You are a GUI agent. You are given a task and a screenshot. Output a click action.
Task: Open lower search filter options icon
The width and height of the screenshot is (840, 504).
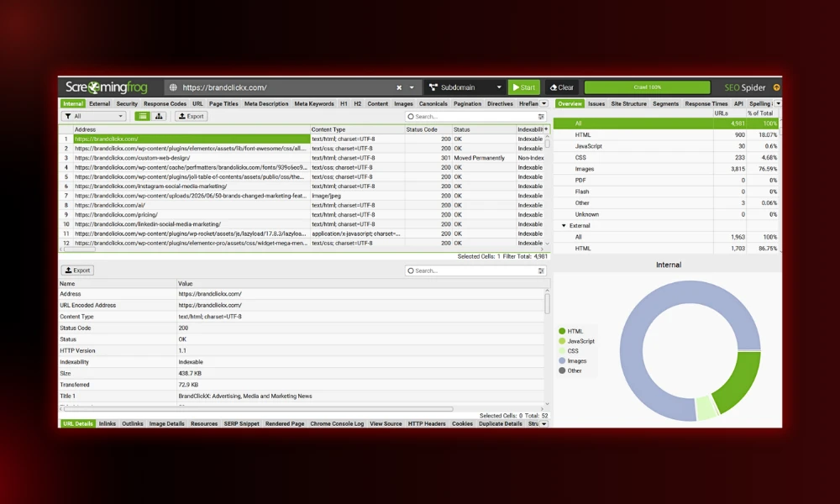541,270
